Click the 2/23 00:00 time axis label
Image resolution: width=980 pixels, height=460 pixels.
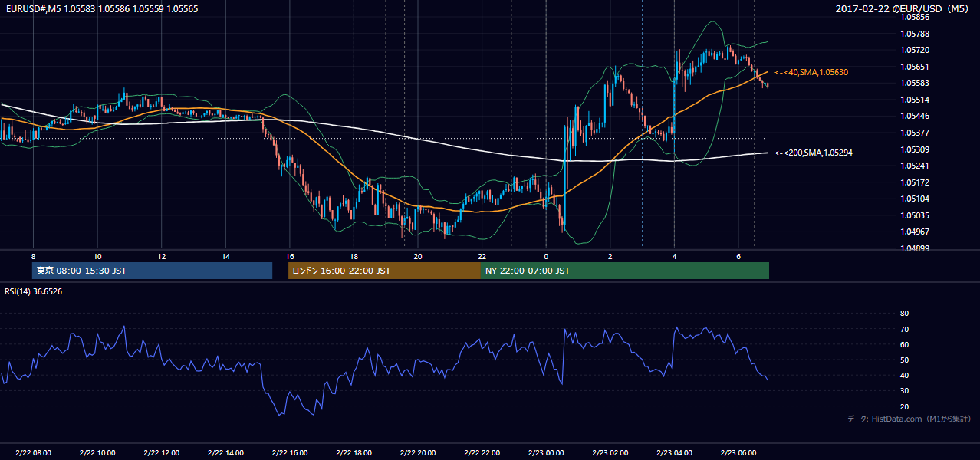(545, 453)
